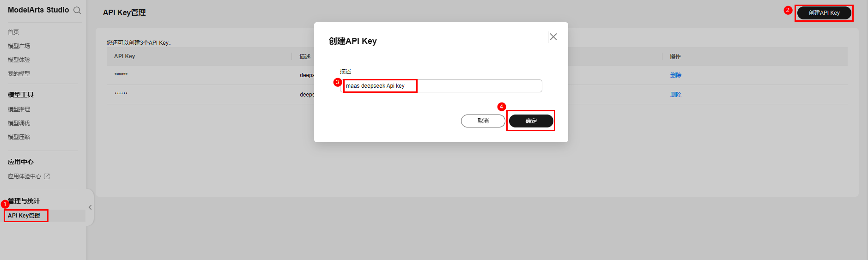868x260 pixels.
Task: Open external link icon beside 应用体验中心
Action: coord(47,176)
